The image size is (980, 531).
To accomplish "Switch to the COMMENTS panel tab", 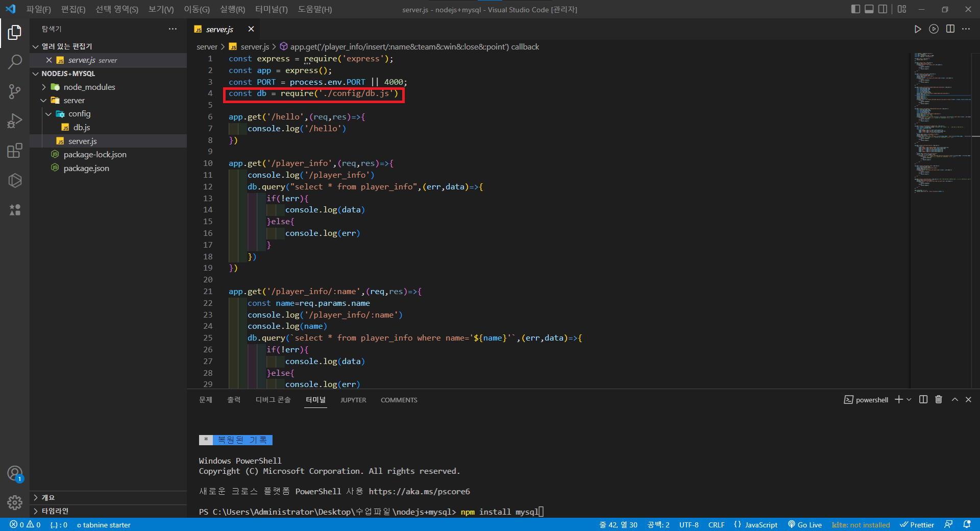I will point(399,400).
